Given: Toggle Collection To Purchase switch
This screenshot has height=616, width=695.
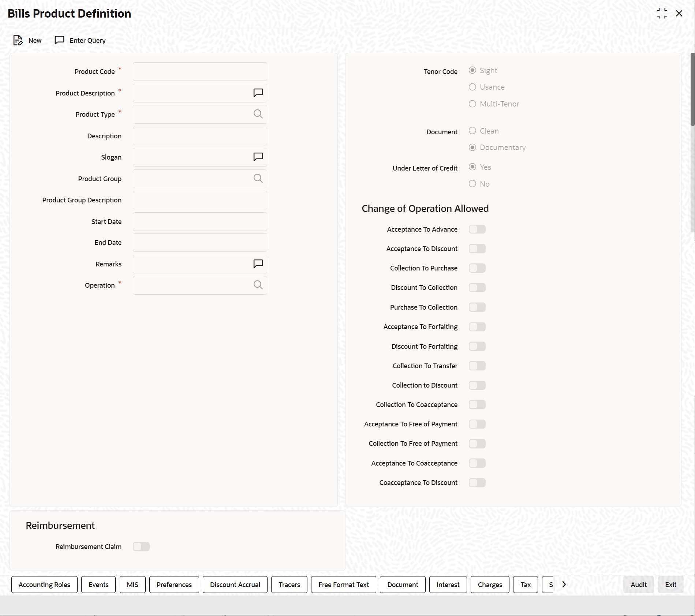Looking at the screenshot, I should click(477, 268).
